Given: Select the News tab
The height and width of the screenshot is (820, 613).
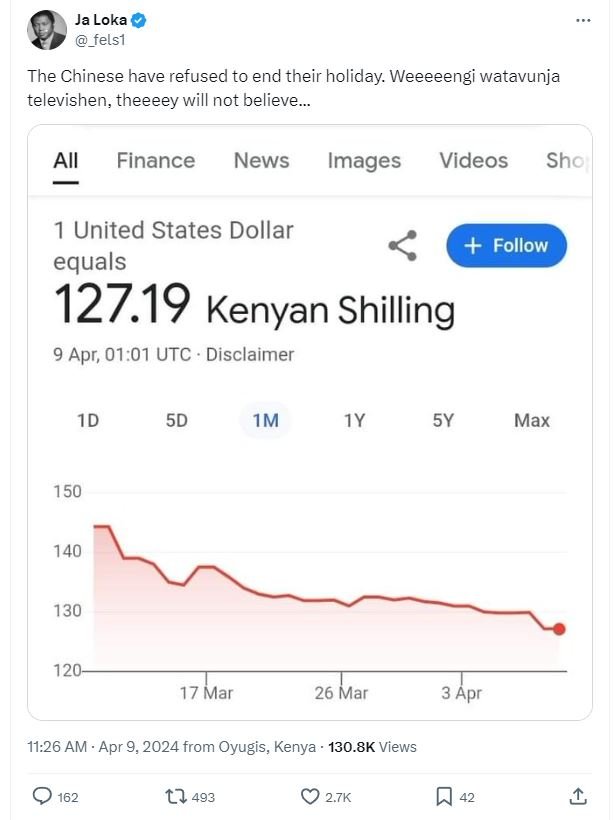Looking at the screenshot, I should pyautogui.click(x=261, y=160).
